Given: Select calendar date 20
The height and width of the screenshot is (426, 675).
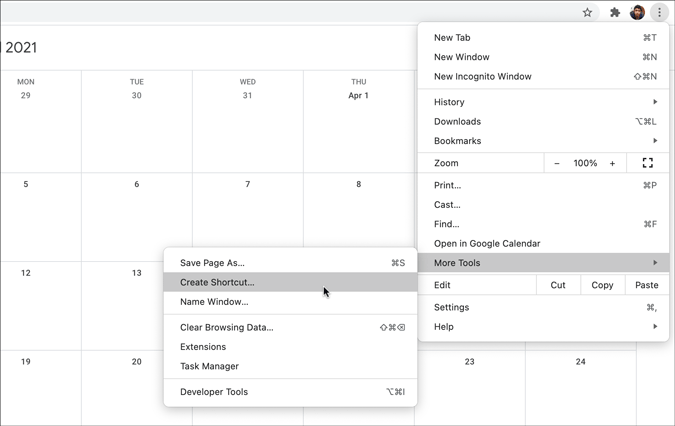Looking at the screenshot, I should click(136, 361).
